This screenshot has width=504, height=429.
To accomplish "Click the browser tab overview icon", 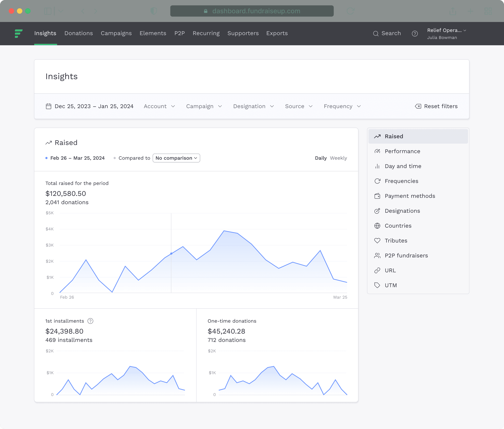I will click(488, 11).
